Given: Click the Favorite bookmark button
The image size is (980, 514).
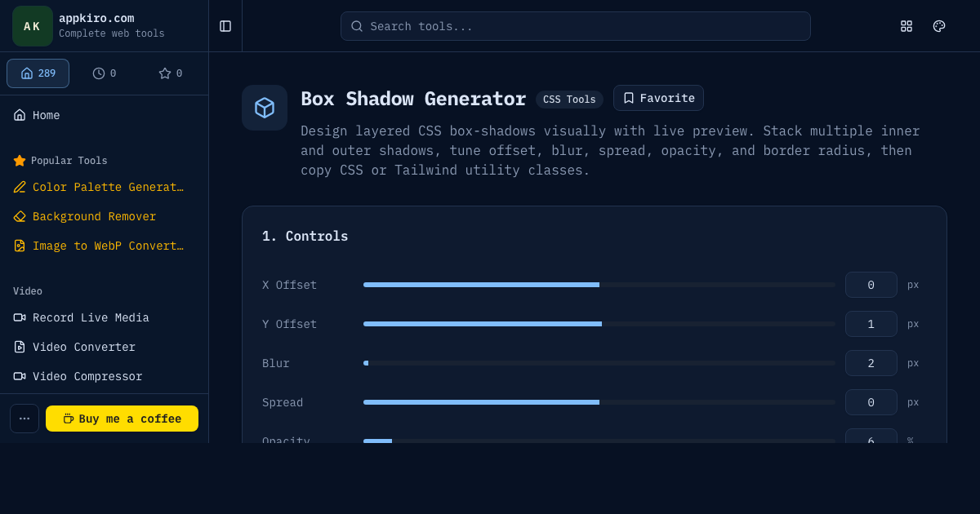Looking at the screenshot, I should (658, 98).
